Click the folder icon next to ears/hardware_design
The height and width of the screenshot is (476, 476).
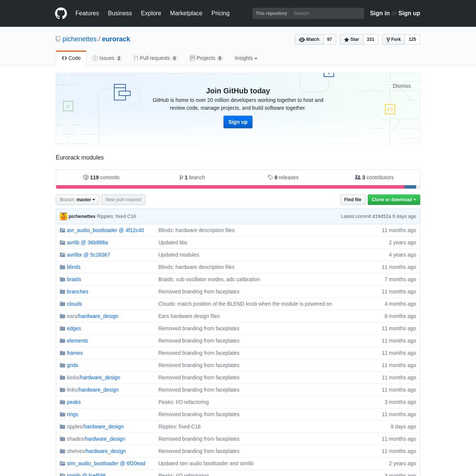(62, 316)
